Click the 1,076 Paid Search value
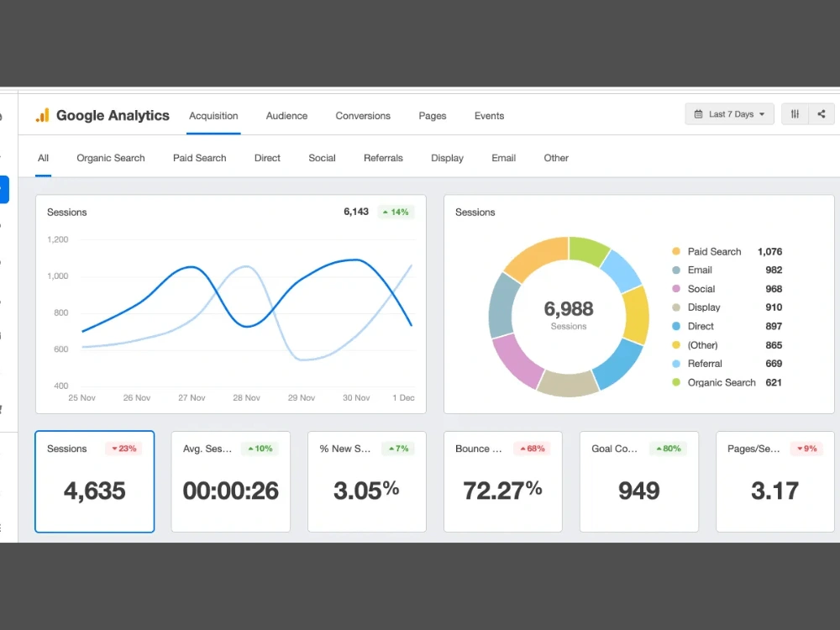The image size is (840, 630). tap(769, 252)
